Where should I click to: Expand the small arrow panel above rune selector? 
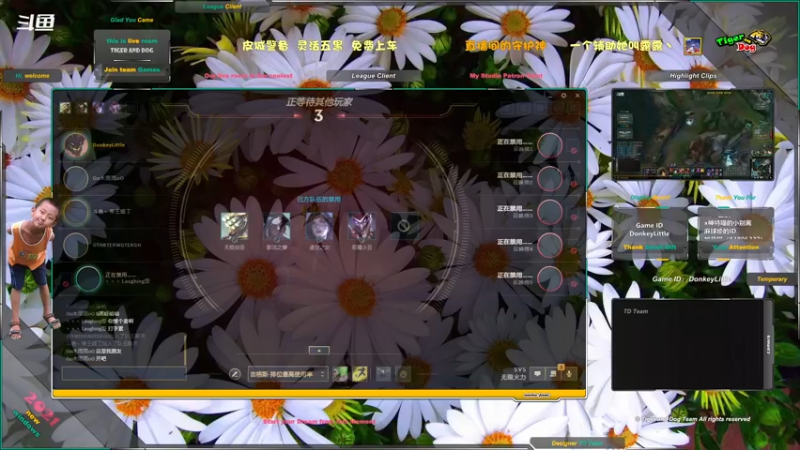(x=319, y=351)
